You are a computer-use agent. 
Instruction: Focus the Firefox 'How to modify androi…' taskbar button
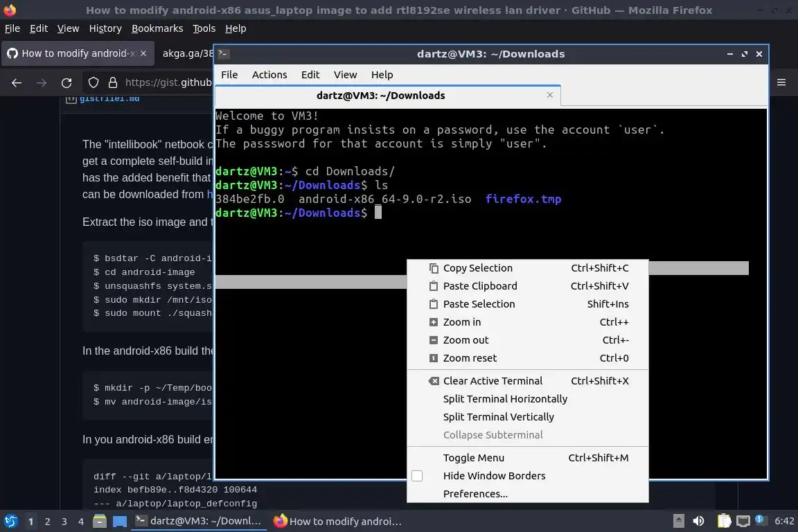coord(337,522)
